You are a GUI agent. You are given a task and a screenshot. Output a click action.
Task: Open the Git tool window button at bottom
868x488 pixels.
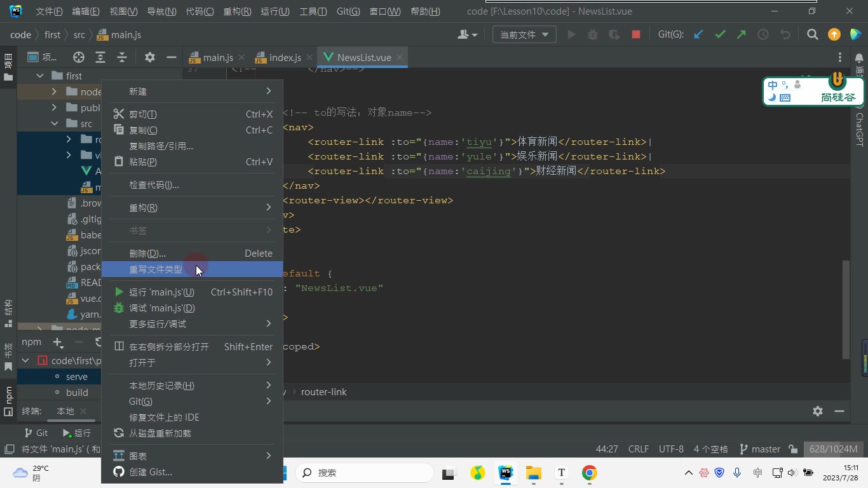[36, 433]
